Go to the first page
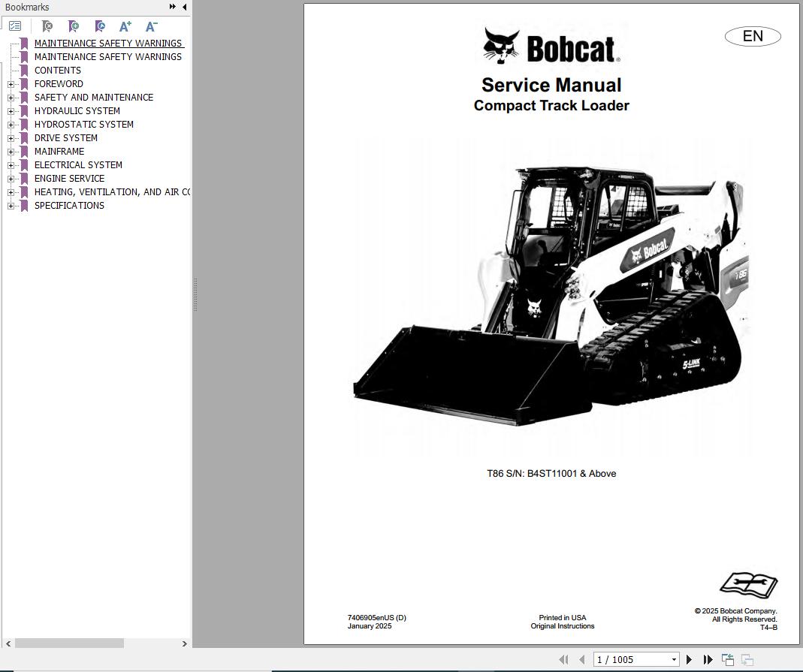Screen dimensions: 803x672 [564, 660]
